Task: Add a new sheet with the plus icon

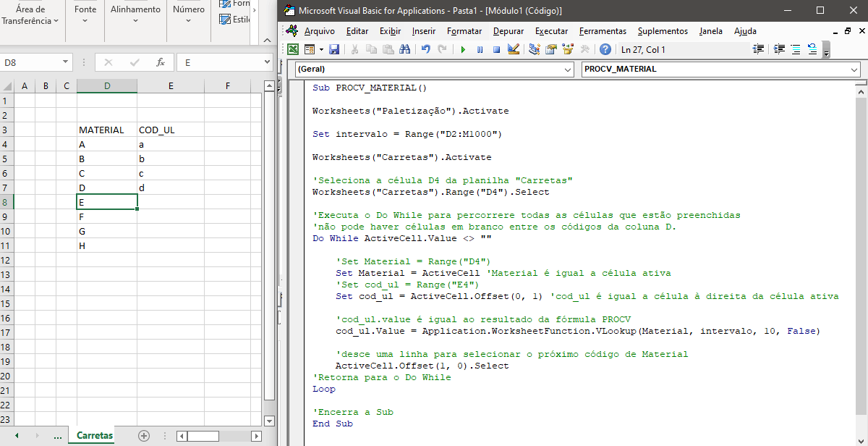Action: tap(144, 436)
